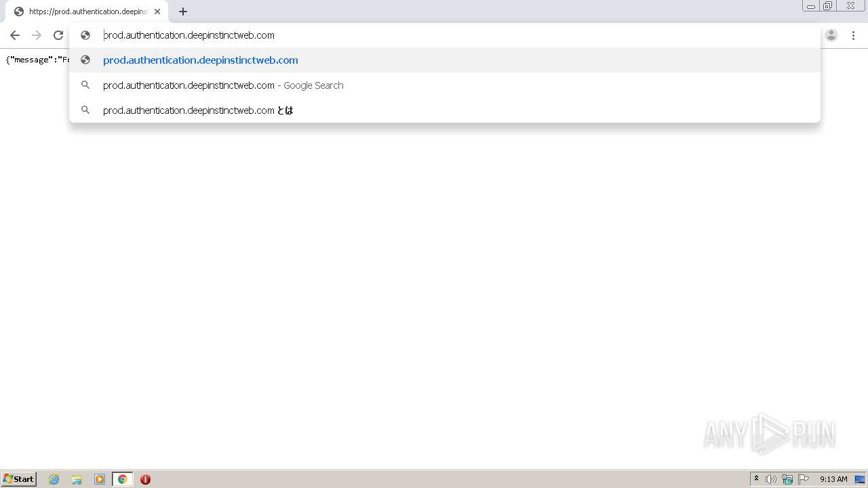
Task: Restore down the Chrome window
Action: 828,6
